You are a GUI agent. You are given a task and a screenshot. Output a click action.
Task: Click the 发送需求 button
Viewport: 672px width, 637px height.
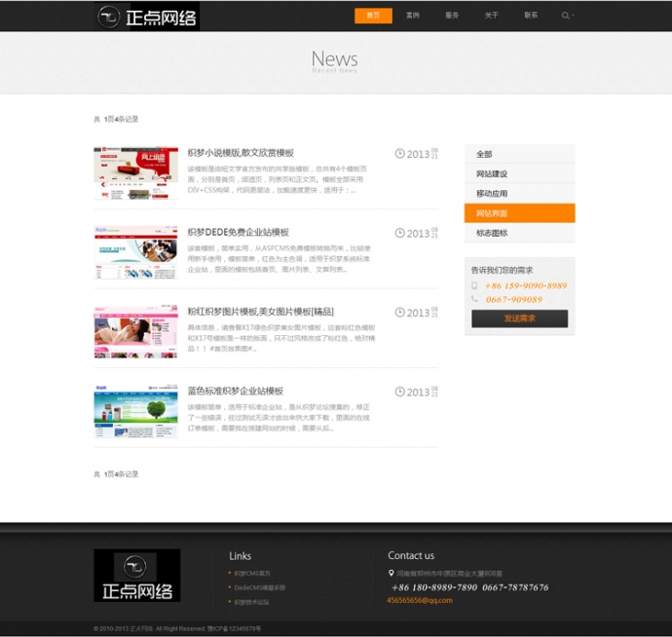point(519,318)
